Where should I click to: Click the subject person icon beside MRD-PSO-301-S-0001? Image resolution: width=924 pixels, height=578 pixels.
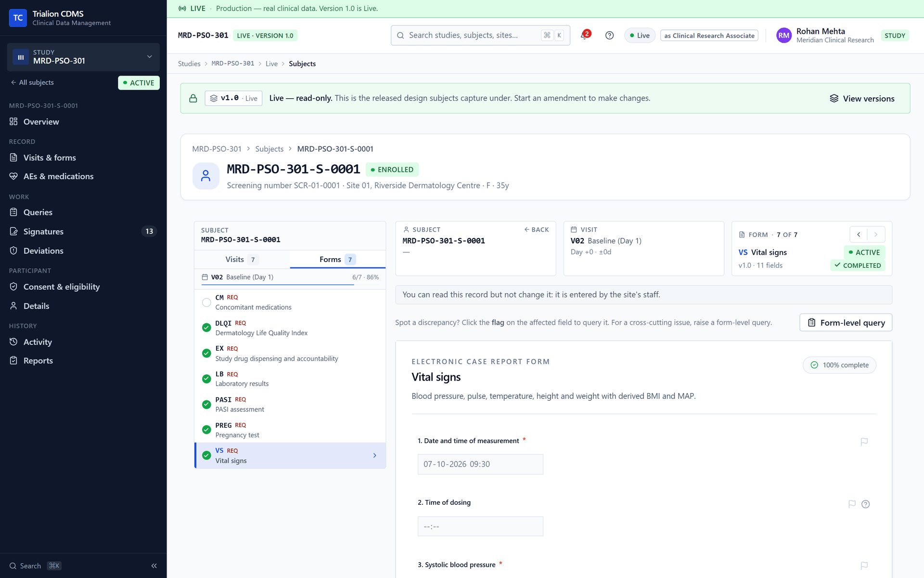coord(205,176)
